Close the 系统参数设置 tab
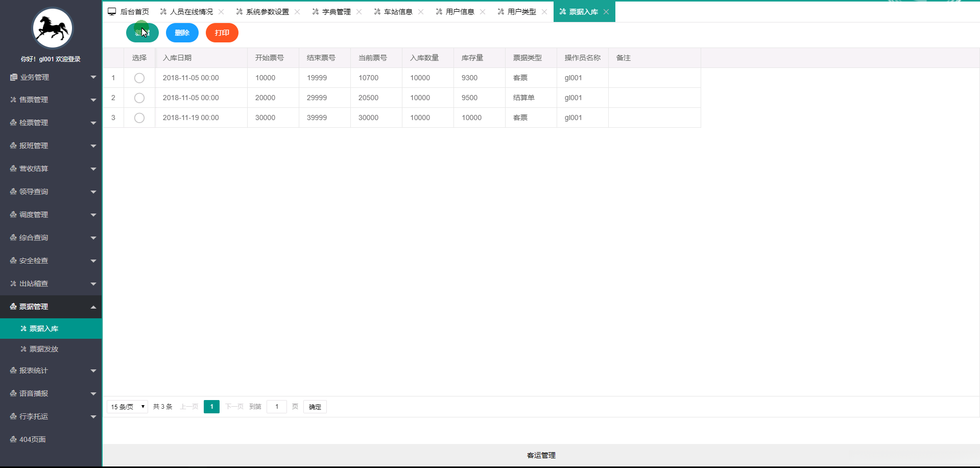Image resolution: width=980 pixels, height=468 pixels. 297,12
